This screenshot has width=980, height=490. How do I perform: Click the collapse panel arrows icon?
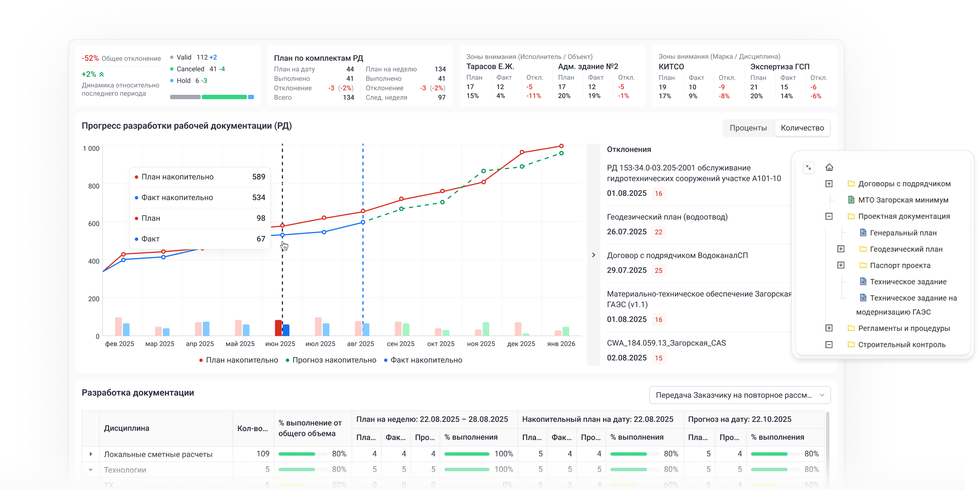tap(808, 168)
